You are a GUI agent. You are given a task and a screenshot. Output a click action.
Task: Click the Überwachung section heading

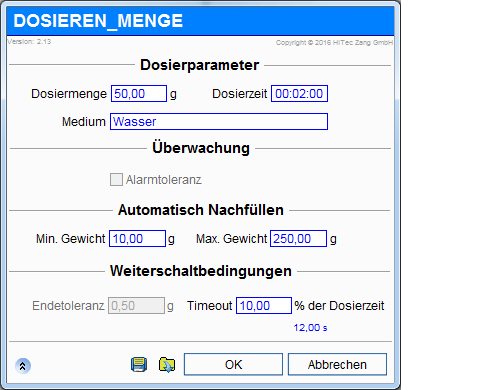coord(201,148)
